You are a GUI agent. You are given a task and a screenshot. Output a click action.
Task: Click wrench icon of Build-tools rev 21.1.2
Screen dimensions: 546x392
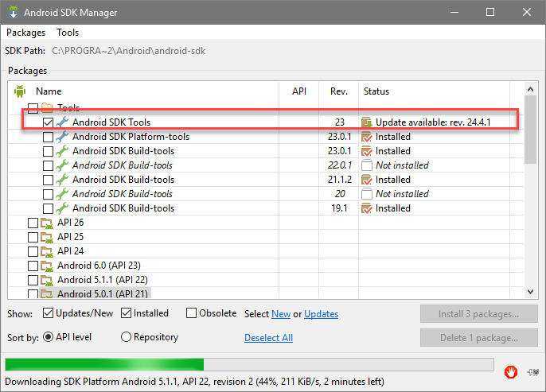pos(62,180)
